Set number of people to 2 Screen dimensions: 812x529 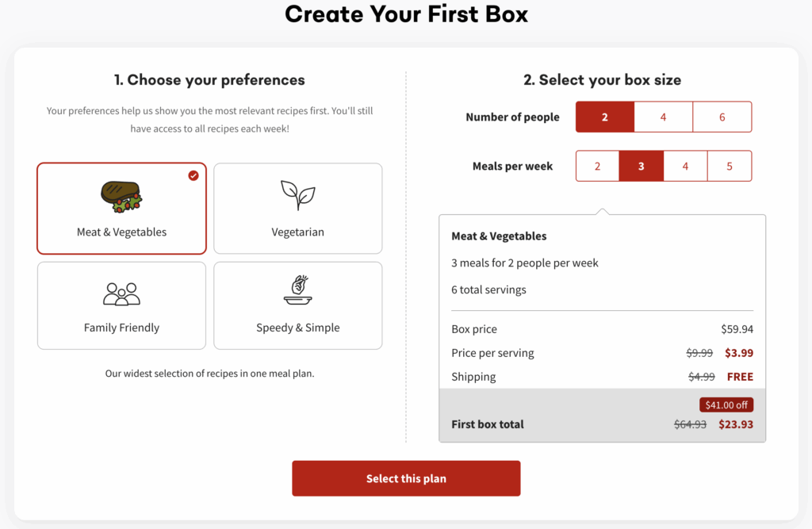coord(605,117)
